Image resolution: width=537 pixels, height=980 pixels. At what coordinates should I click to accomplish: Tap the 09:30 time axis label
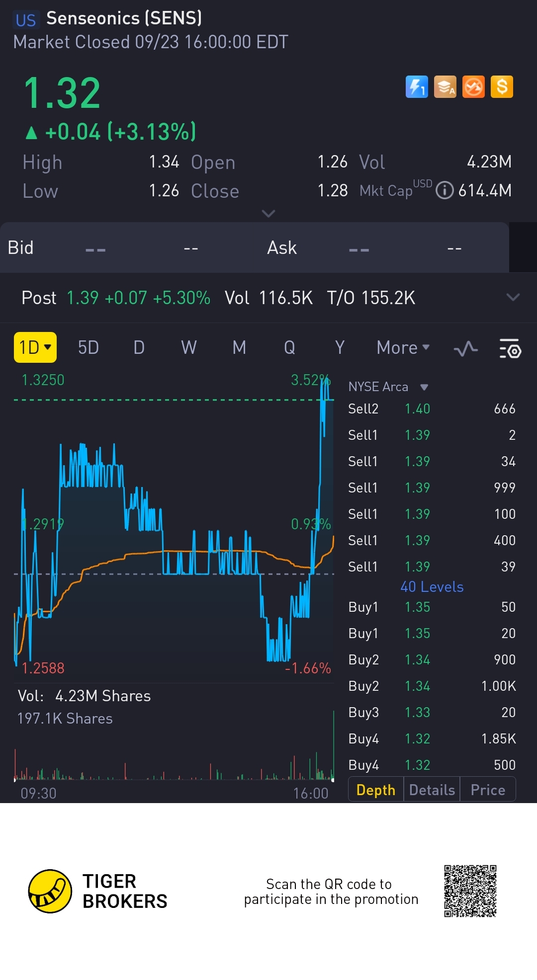[38, 793]
